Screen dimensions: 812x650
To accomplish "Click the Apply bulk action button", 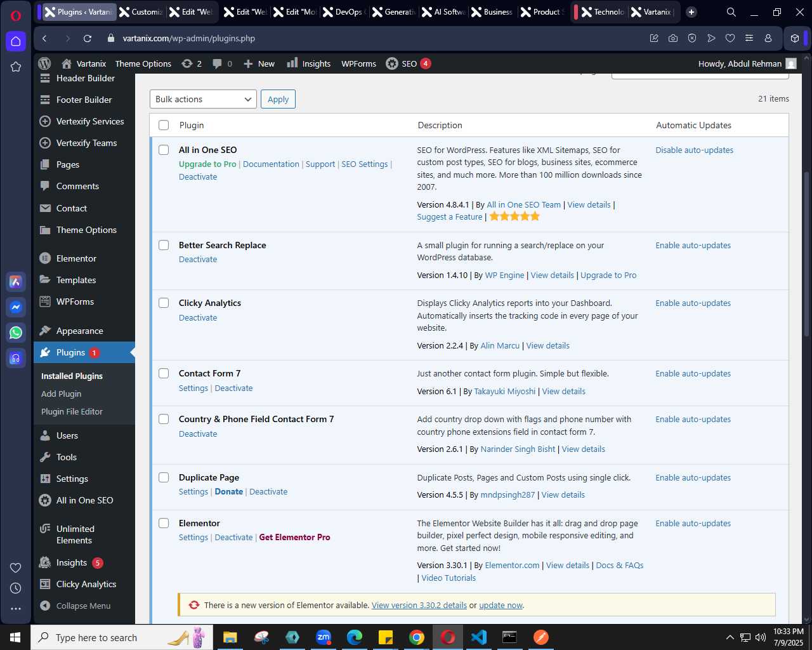I will [x=278, y=99].
